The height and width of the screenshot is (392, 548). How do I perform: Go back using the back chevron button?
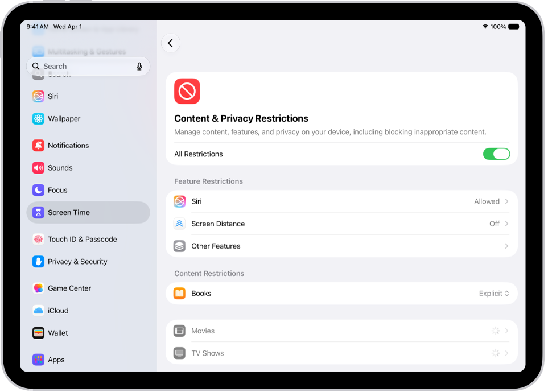[x=171, y=43]
